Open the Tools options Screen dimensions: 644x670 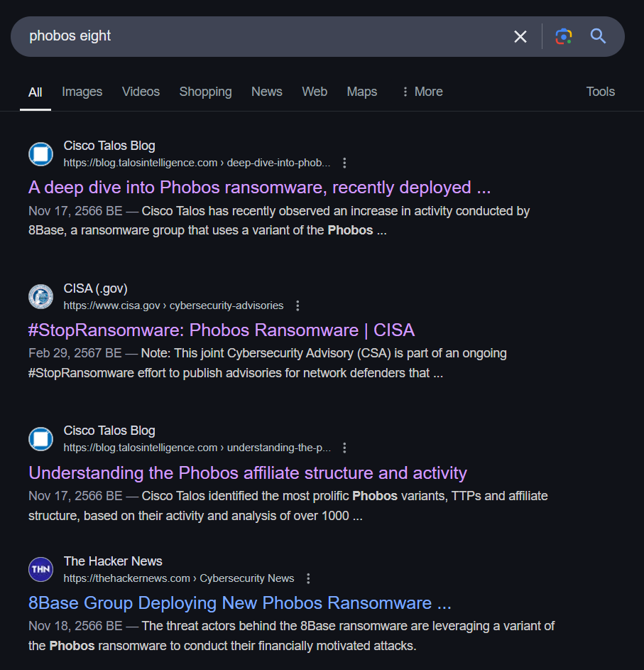[x=600, y=92]
